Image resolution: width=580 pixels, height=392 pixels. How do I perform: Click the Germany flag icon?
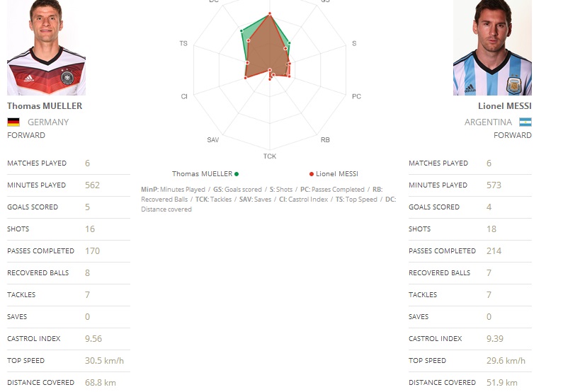coord(13,122)
